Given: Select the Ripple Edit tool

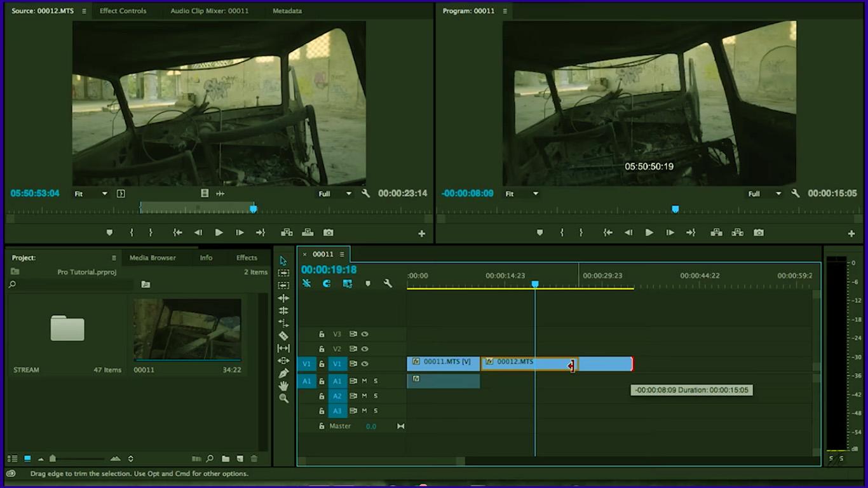Looking at the screenshot, I should pos(283,298).
